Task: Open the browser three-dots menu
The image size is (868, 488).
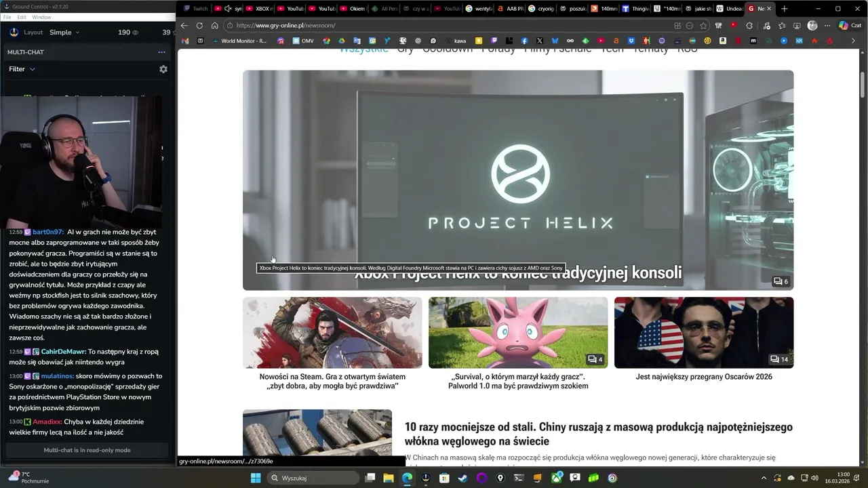Action: point(827,26)
